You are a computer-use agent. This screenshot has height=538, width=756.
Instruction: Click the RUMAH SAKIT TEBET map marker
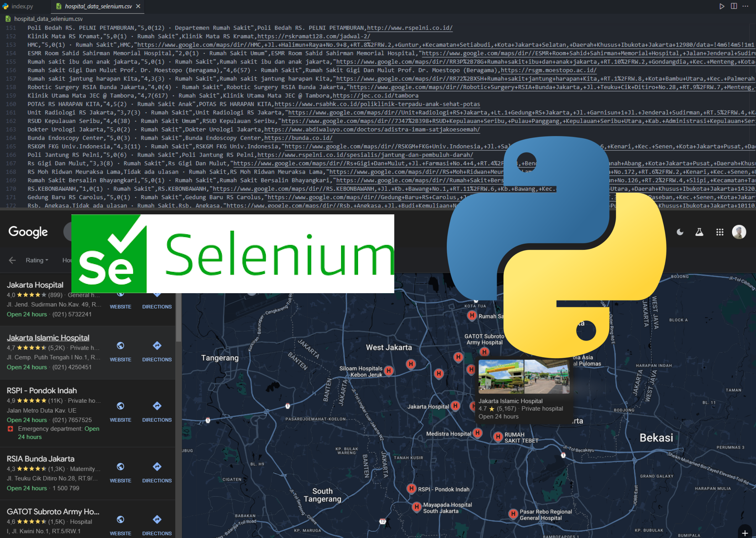[498, 437]
